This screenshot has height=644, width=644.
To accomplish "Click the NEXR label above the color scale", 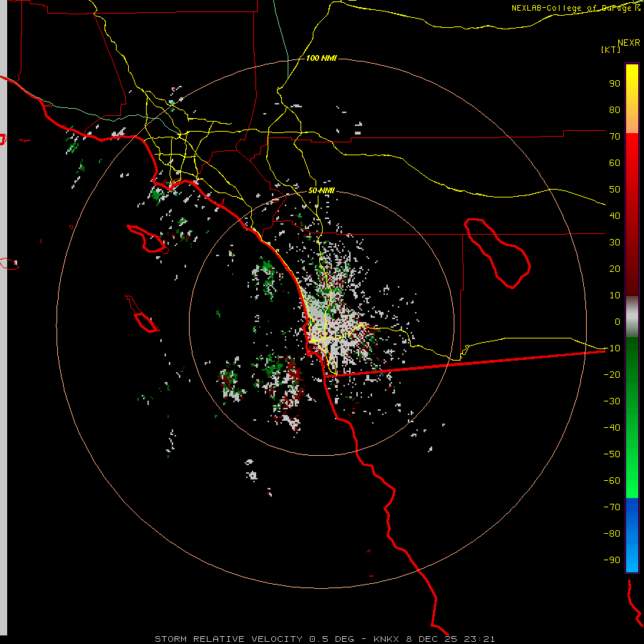I will click(x=628, y=43).
